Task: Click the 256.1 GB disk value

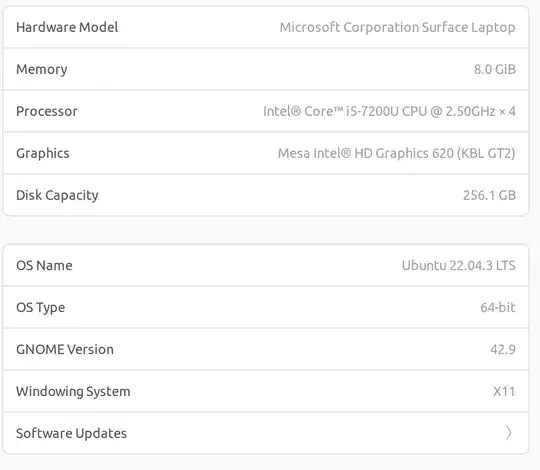Action: pyautogui.click(x=489, y=195)
